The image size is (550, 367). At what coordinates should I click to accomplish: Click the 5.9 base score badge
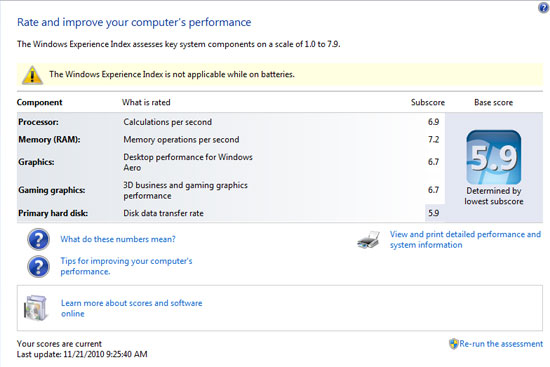pyautogui.click(x=494, y=157)
